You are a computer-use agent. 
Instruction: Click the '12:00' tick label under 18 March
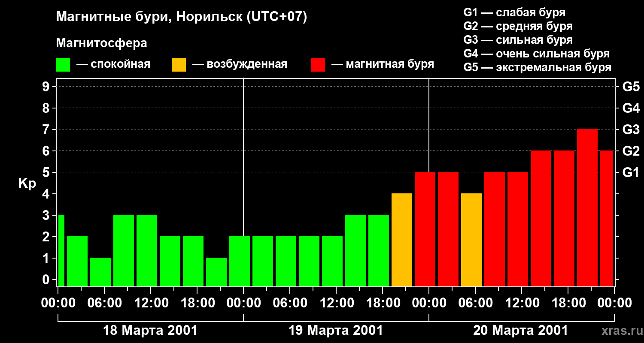click(x=151, y=303)
